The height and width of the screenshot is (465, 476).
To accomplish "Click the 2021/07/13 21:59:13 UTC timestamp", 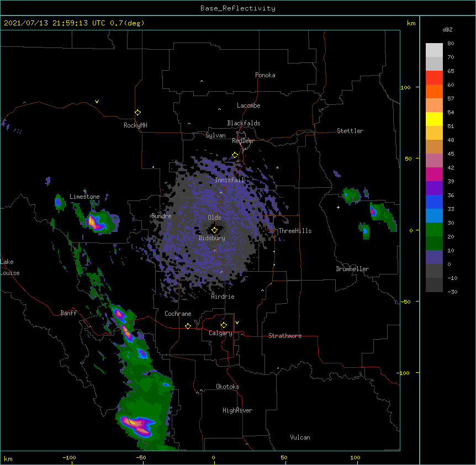I will click(54, 23).
